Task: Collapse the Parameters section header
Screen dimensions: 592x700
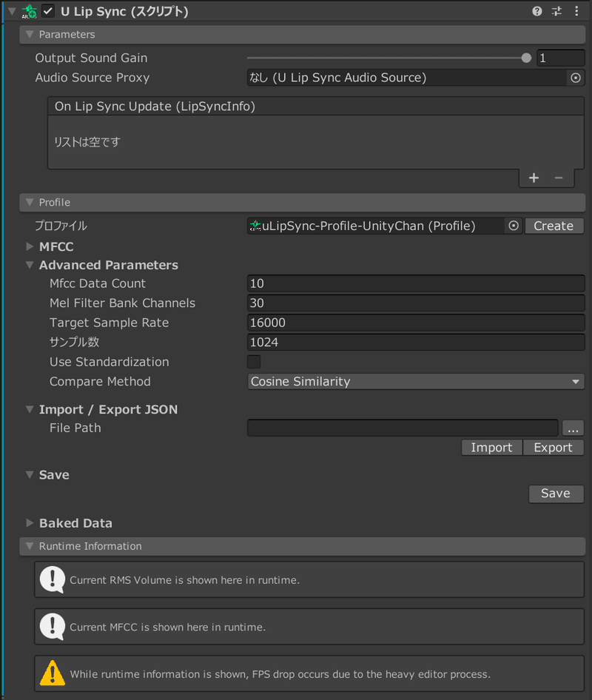Action: (x=28, y=34)
